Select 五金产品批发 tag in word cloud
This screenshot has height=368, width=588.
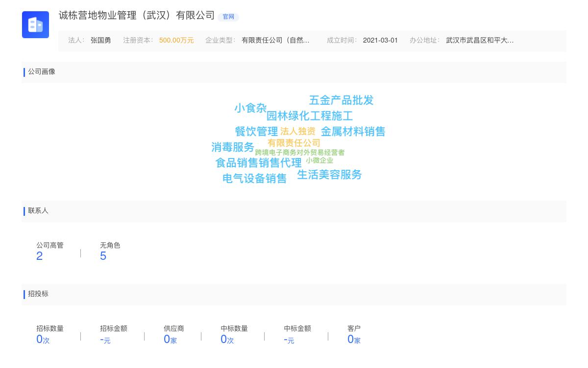pyautogui.click(x=341, y=100)
